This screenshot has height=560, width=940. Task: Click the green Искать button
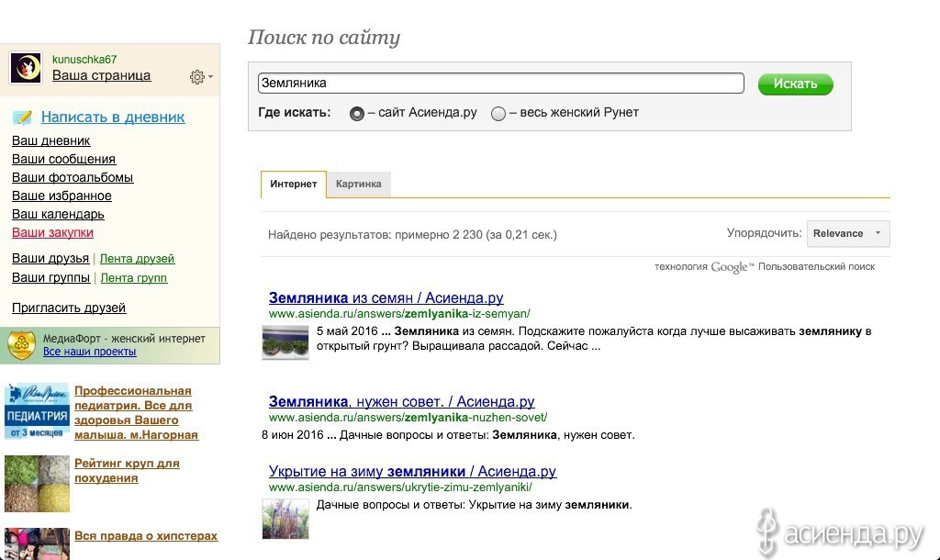coord(796,84)
